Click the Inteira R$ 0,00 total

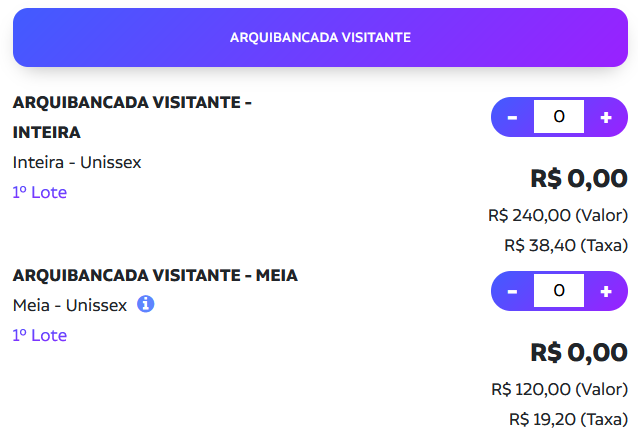point(578,179)
